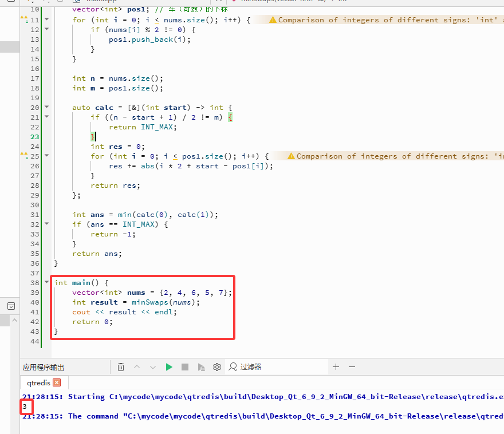
Task: Click 'int n = nums.size();' line
Action: click(117, 78)
